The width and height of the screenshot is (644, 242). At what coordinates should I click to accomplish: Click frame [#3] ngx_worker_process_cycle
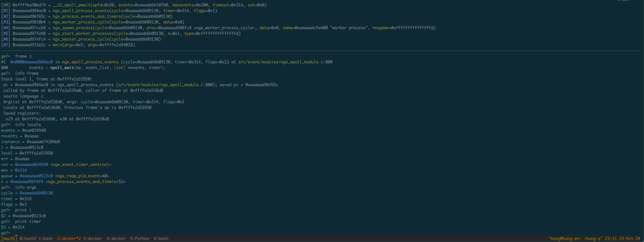[93, 22]
